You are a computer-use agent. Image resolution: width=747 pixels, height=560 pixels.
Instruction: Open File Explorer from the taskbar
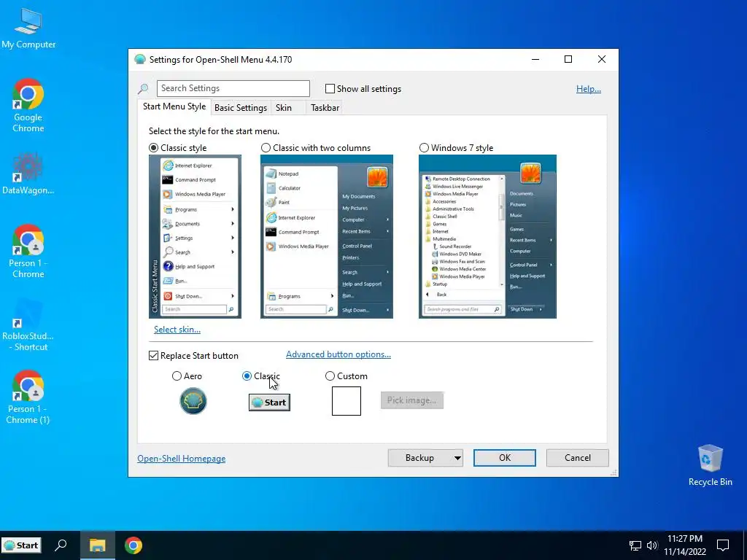(97, 545)
